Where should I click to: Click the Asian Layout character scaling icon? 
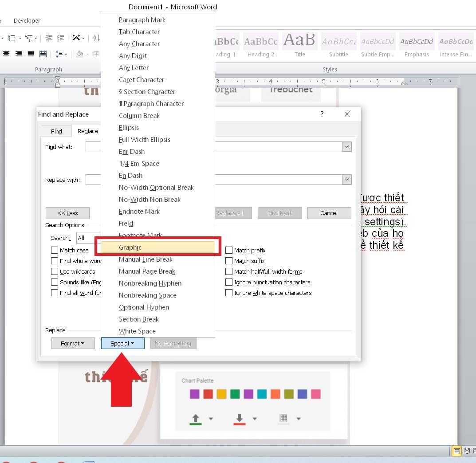point(76,38)
